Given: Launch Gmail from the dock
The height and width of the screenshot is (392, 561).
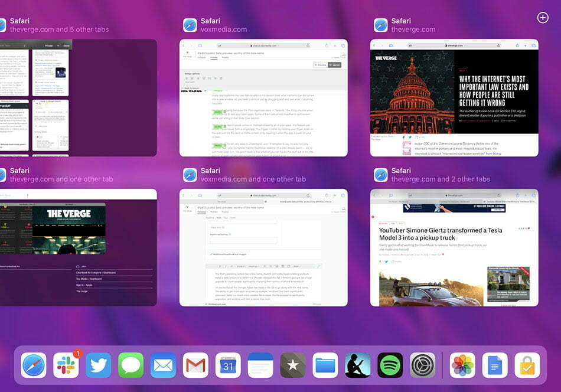Looking at the screenshot, I should (x=195, y=365).
